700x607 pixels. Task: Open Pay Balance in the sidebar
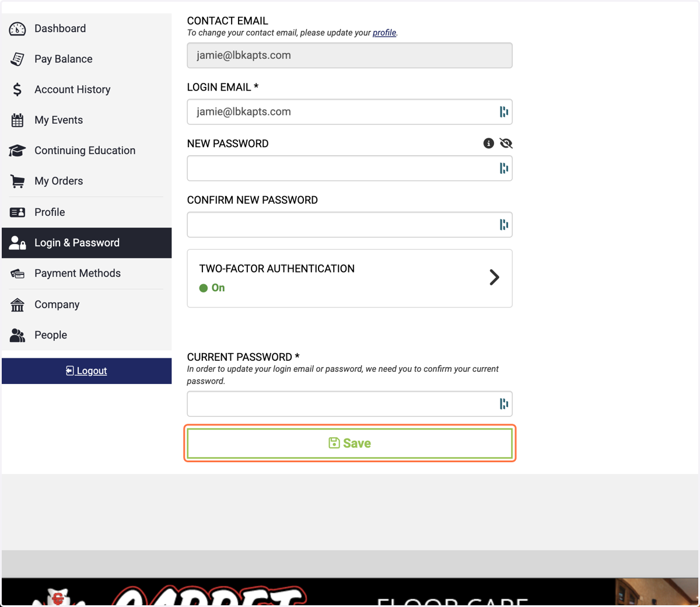pos(87,59)
